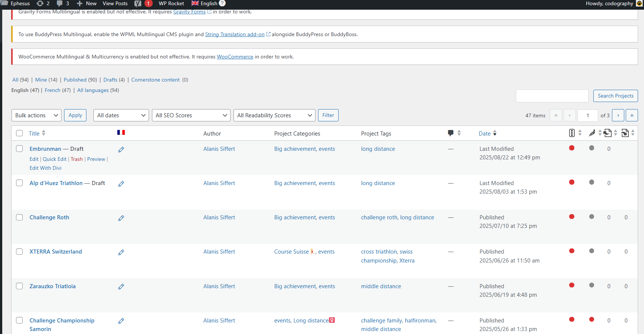644x334 pixels.
Task: Click the Search Projects text input field
Action: click(x=552, y=96)
